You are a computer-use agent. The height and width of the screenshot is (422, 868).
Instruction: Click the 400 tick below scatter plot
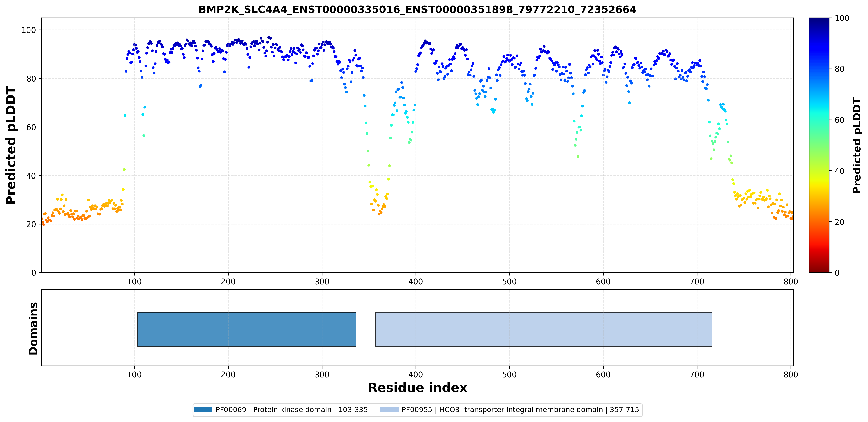pos(415,282)
